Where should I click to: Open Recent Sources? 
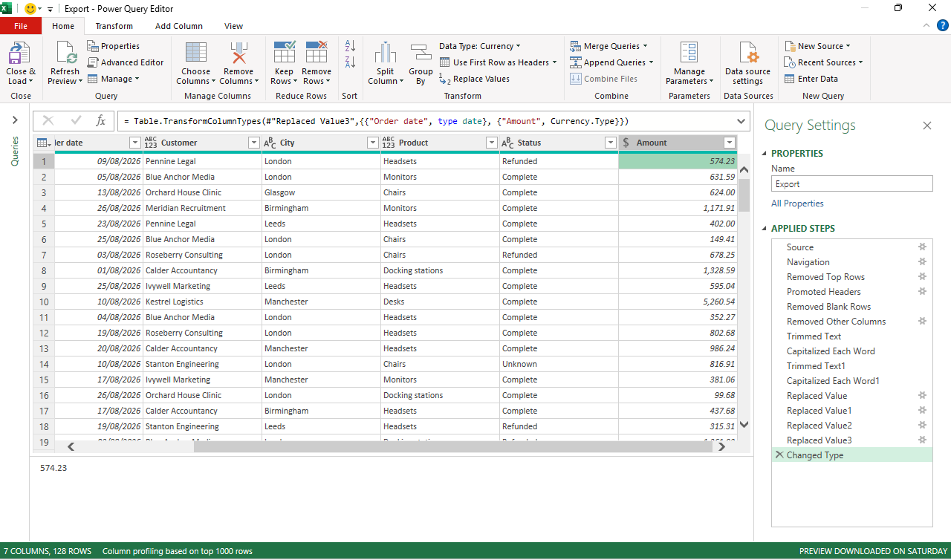pos(823,62)
